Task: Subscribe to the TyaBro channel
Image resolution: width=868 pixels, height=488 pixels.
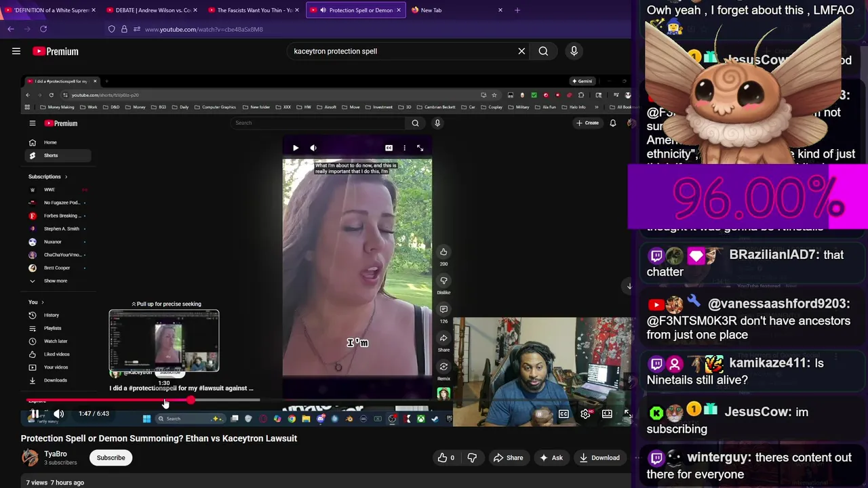Action: tap(111, 457)
